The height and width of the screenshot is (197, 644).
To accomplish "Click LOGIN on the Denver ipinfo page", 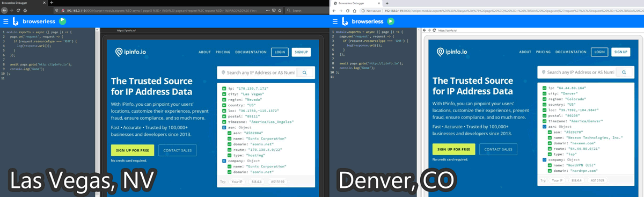I will [x=599, y=52].
